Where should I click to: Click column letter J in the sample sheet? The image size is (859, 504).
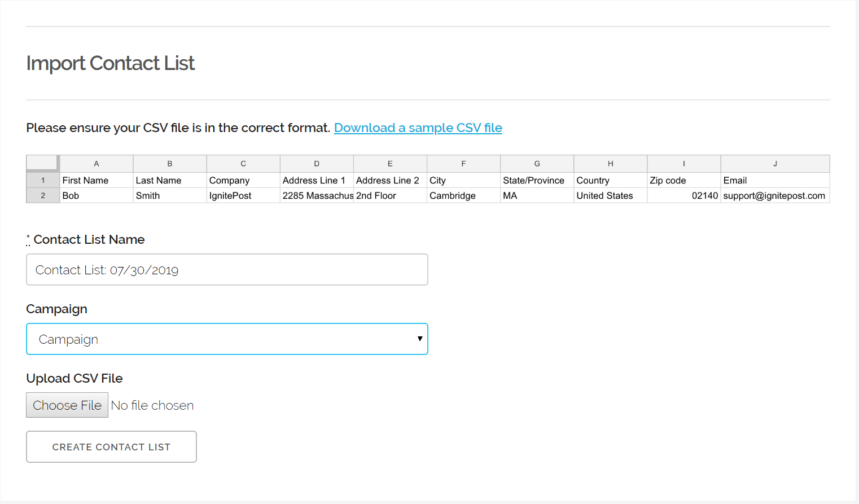point(775,164)
